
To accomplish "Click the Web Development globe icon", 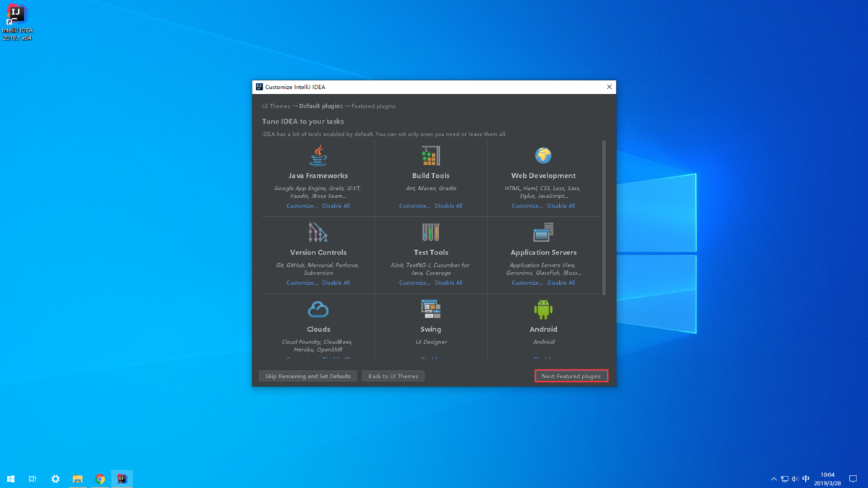I will coord(543,155).
